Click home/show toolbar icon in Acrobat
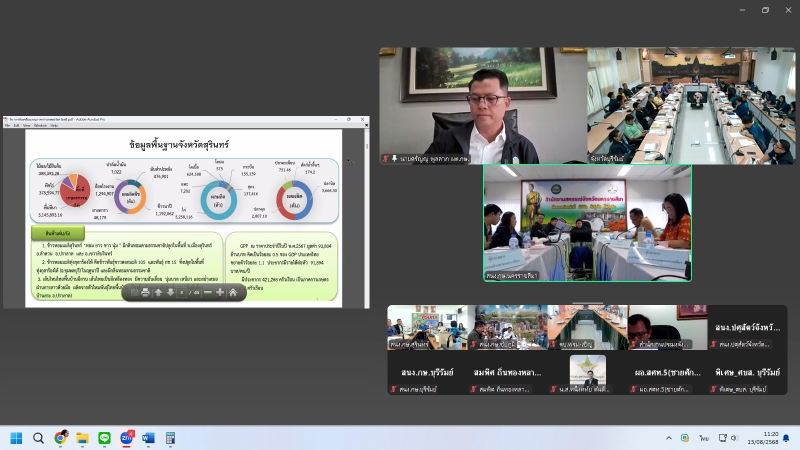This screenshot has height=450, width=800. point(233,292)
